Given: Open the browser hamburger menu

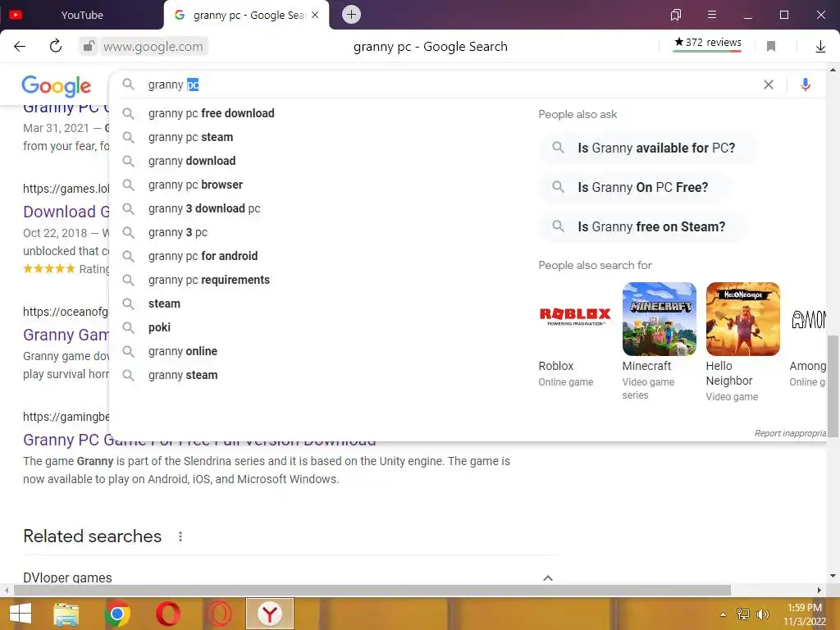Looking at the screenshot, I should tap(711, 15).
